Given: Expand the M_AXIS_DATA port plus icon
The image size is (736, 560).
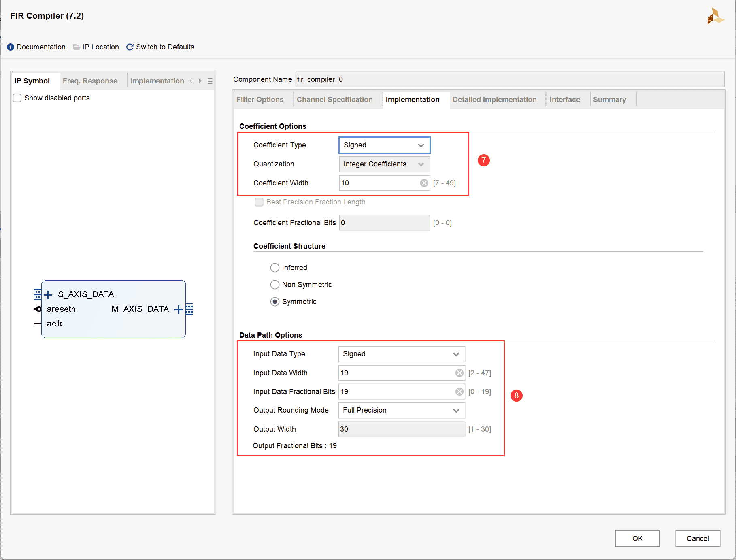Looking at the screenshot, I should [x=178, y=309].
